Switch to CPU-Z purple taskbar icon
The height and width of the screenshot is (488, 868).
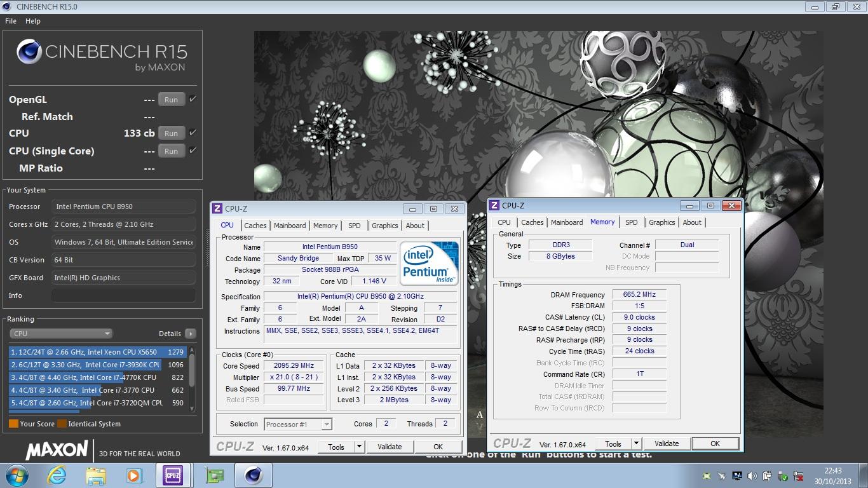[x=172, y=475]
